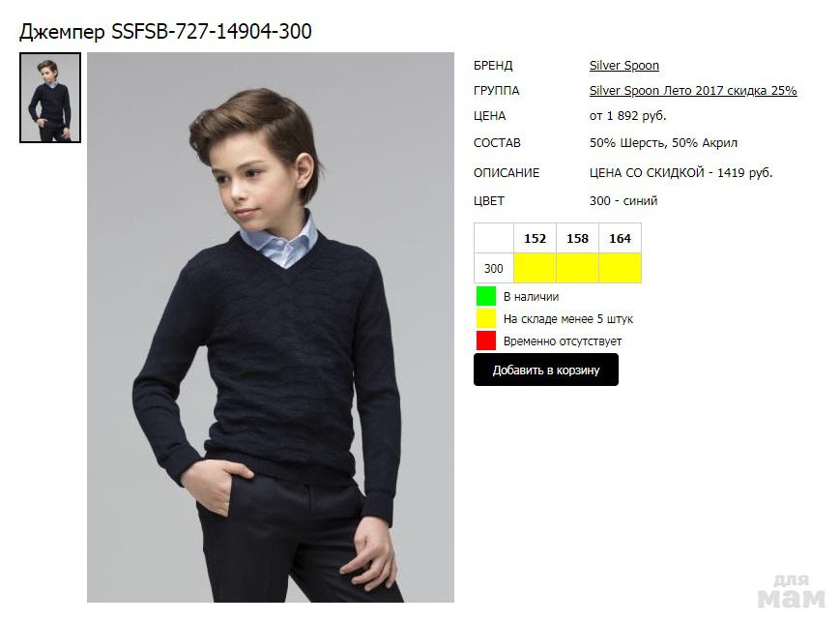Select the product thumbnail of the boy
The width and height of the screenshot is (840, 622).
pos(50,98)
